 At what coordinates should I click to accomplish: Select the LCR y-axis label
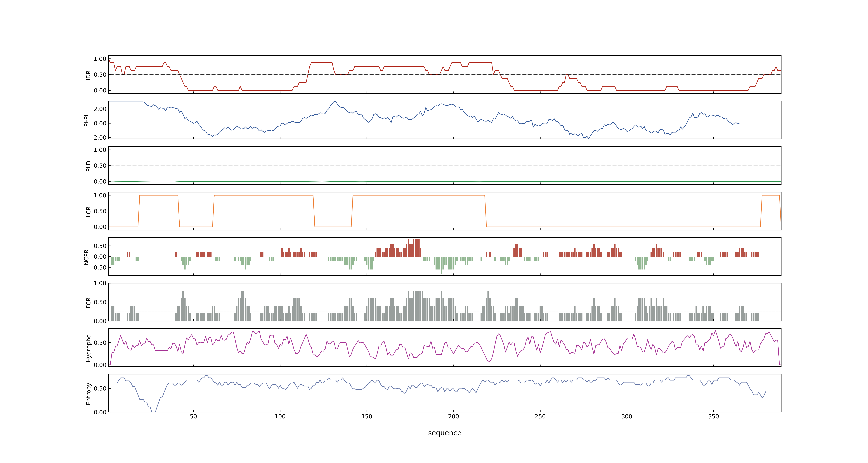pos(88,211)
